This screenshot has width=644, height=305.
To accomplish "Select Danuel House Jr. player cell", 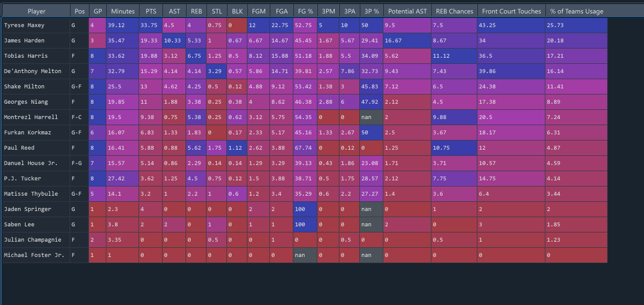I will [x=36, y=163].
